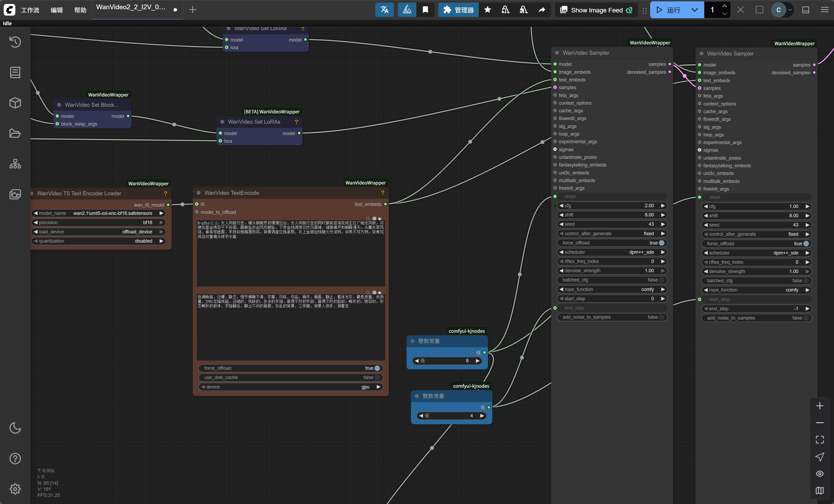This screenshot has height=504, width=834.
Task: Open the scheduler dpm++_sde dropdown
Action: (612, 252)
